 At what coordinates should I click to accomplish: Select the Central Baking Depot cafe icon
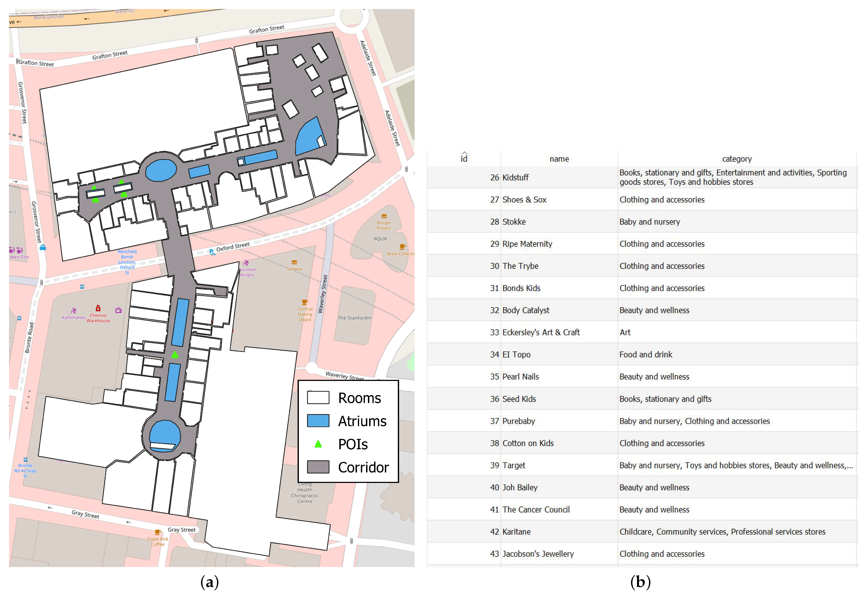point(305,302)
